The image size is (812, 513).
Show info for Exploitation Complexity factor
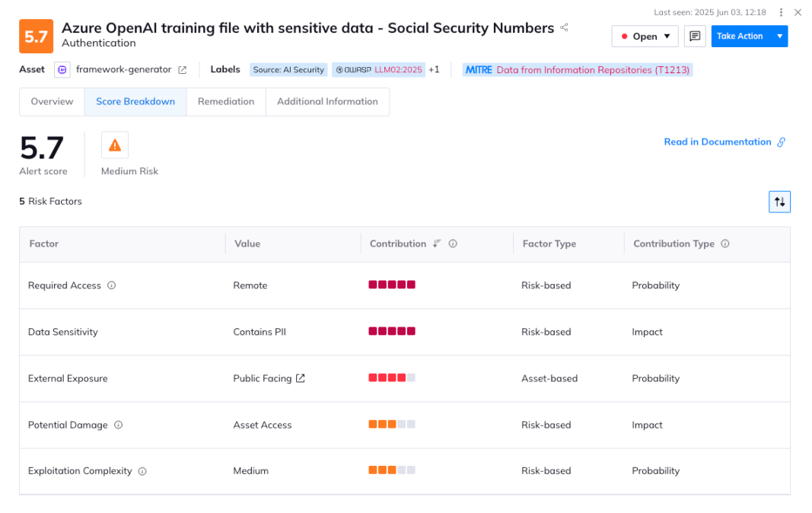click(142, 471)
